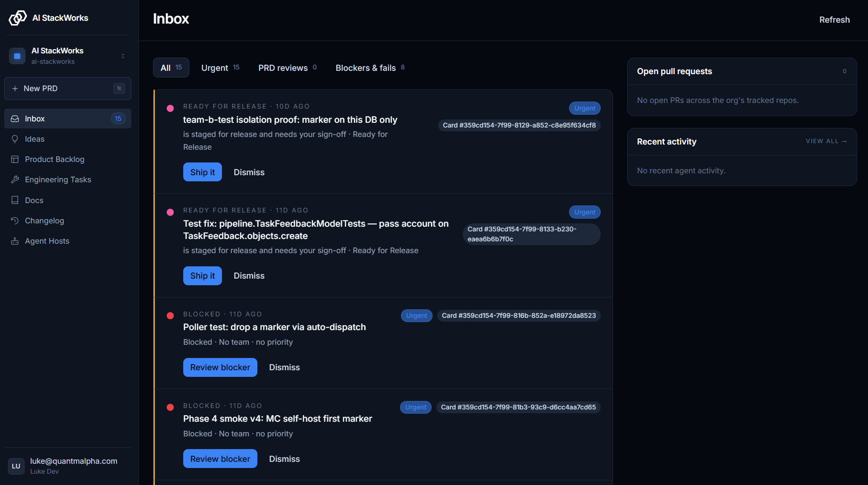Viewport: 868px width, 485px height.
Task: Open Engineering Tasks
Action: 68,179
